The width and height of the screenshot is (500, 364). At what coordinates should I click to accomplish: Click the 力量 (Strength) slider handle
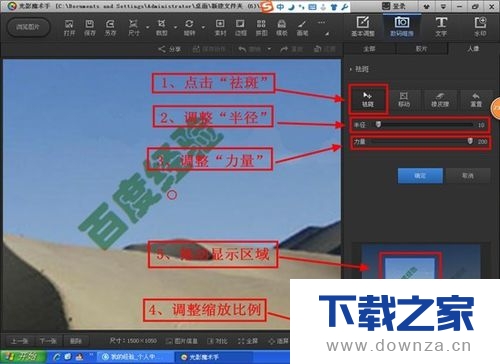pyautogui.click(x=470, y=141)
